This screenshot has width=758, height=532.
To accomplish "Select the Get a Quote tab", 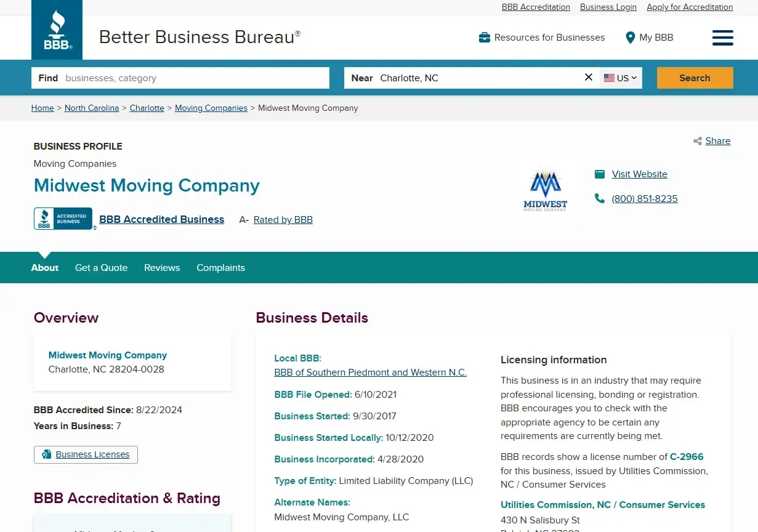I will [101, 268].
